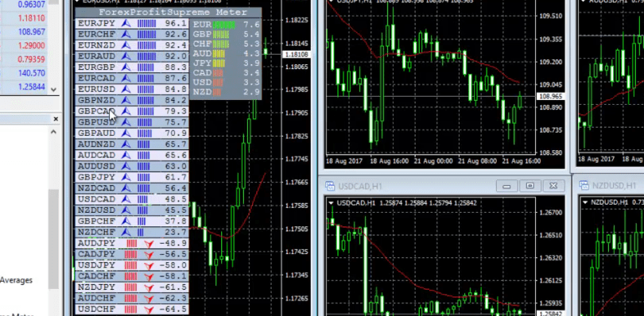Select the EURNZD pair label

pos(97,45)
